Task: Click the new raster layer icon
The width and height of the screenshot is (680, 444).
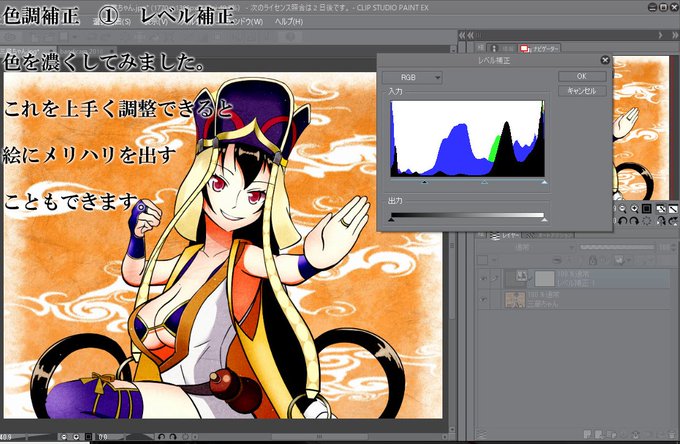Action: pyautogui.click(x=588, y=434)
